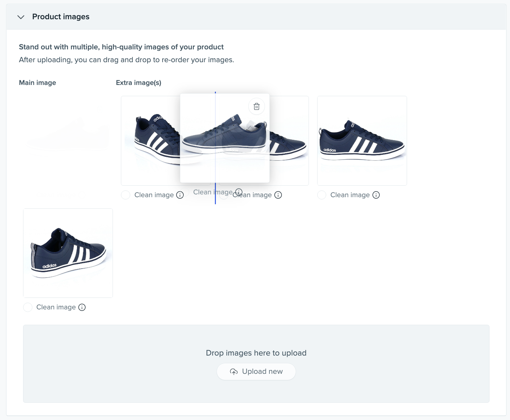Click the cloud upload icon

click(234, 372)
